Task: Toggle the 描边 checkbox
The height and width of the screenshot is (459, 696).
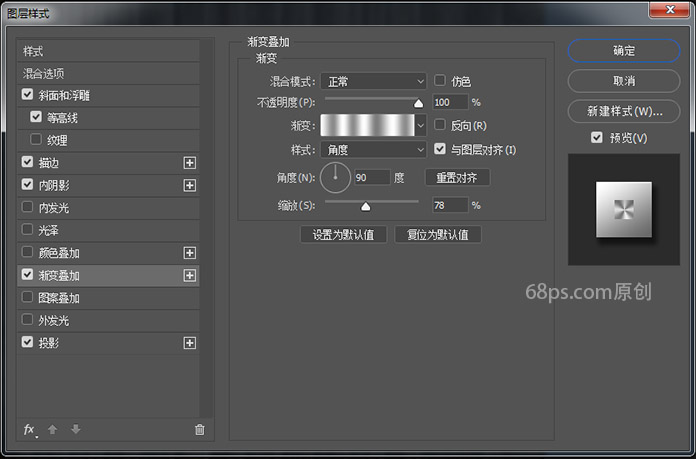Action: click(x=27, y=162)
